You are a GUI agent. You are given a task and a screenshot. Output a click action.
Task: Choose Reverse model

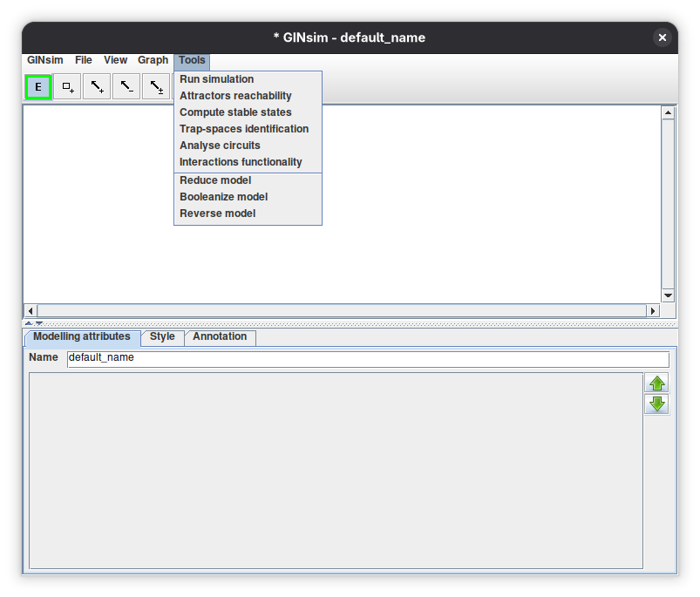click(248, 214)
